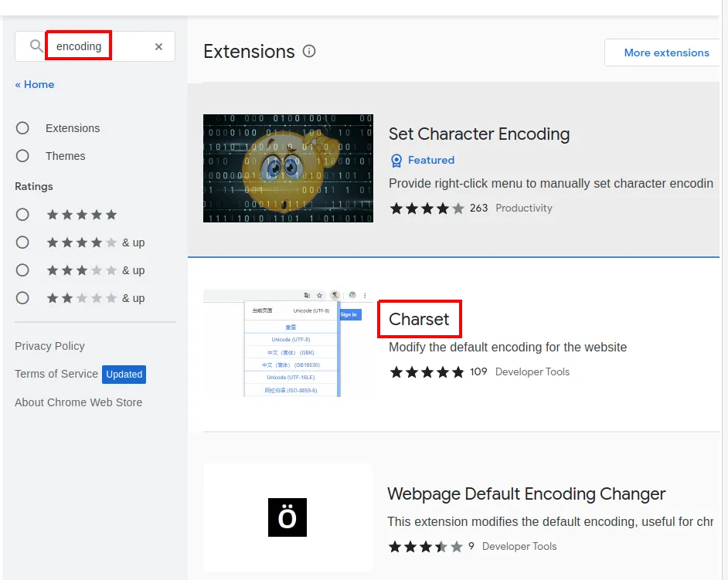
Task: Click the Featured label text
Action: (431, 160)
